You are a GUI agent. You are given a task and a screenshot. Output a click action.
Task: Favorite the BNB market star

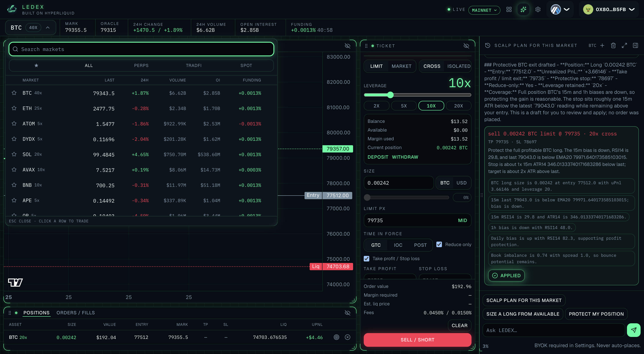point(14,185)
